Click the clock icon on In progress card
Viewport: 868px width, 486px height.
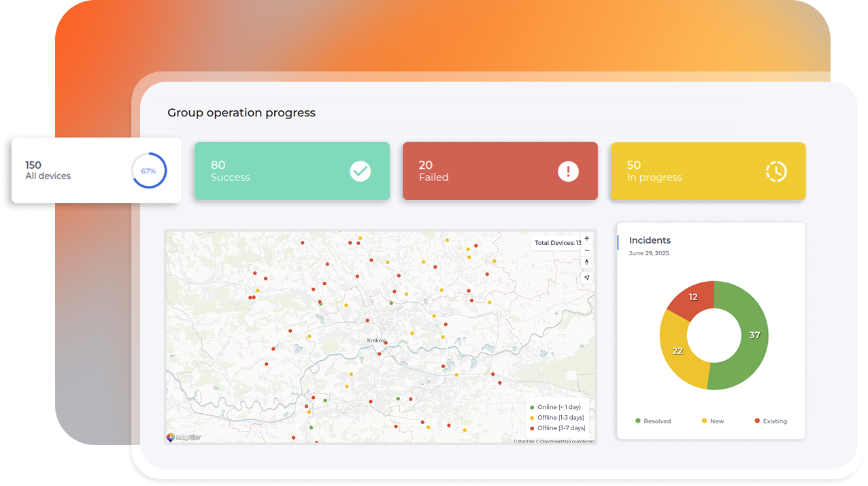coord(776,171)
